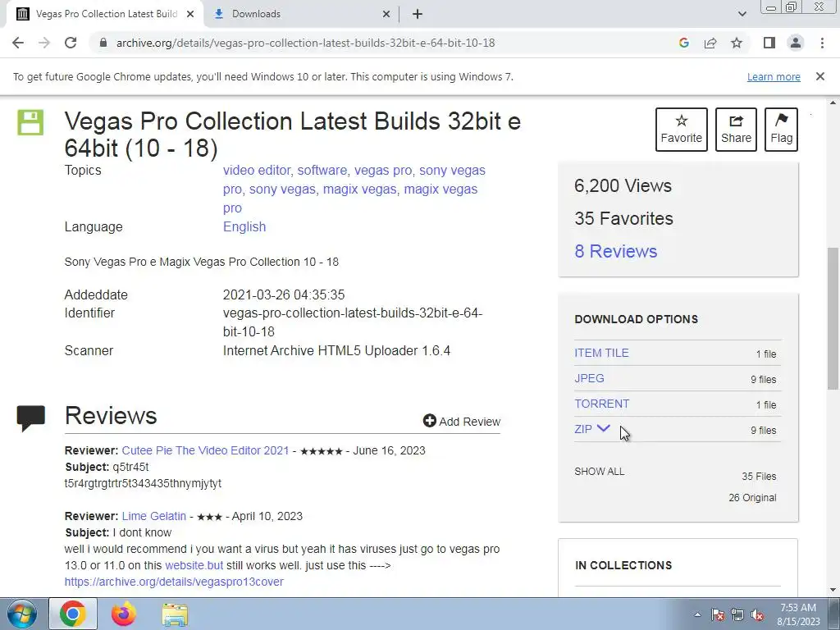The width and height of the screenshot is (840, 630).
Task: Click the Learn more link
Action: (774, 76)
